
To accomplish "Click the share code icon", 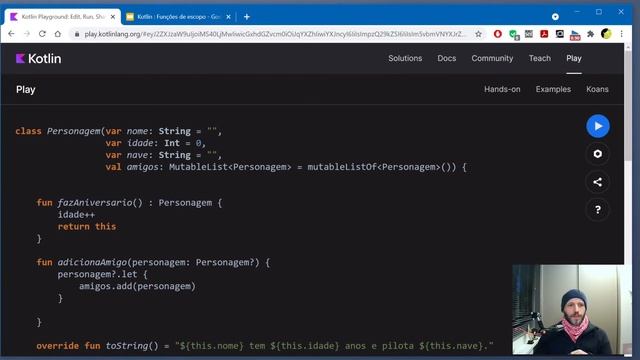I will pos(598,182).
